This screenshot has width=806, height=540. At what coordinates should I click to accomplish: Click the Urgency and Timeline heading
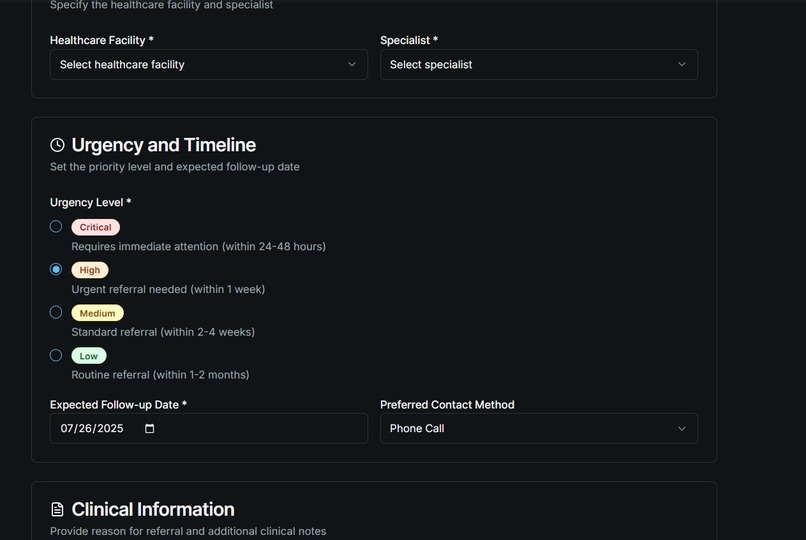(163, 145)
